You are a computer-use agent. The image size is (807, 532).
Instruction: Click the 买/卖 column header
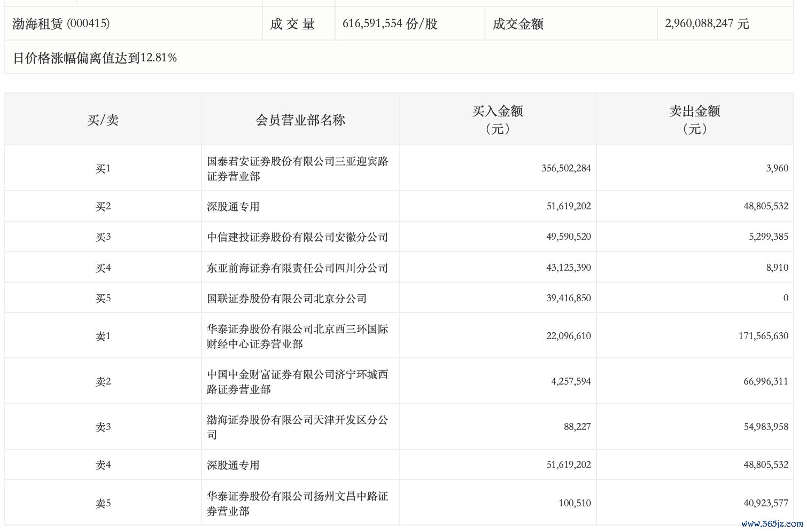point(103,120)
